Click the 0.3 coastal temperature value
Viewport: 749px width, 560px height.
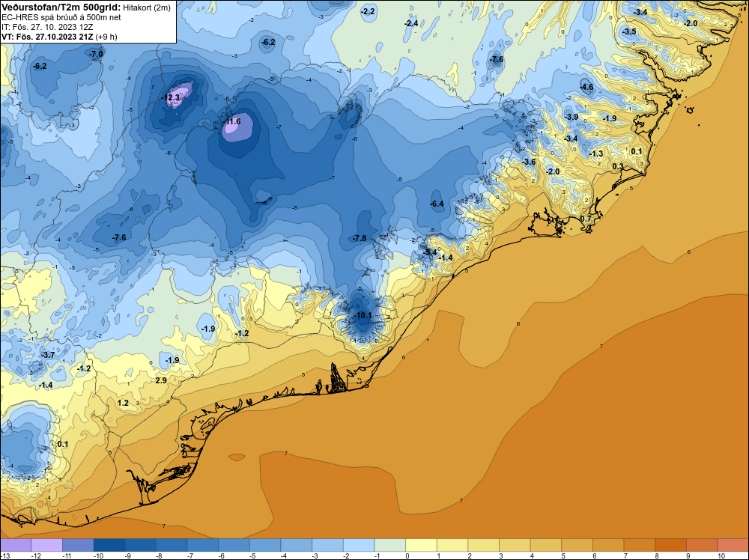click(x=618, y=166)
